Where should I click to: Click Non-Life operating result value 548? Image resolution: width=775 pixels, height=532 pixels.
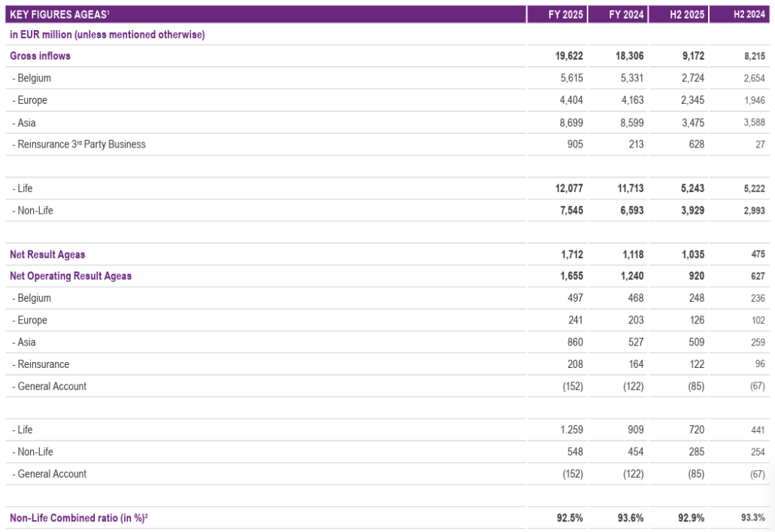click(x=576, y=452)
